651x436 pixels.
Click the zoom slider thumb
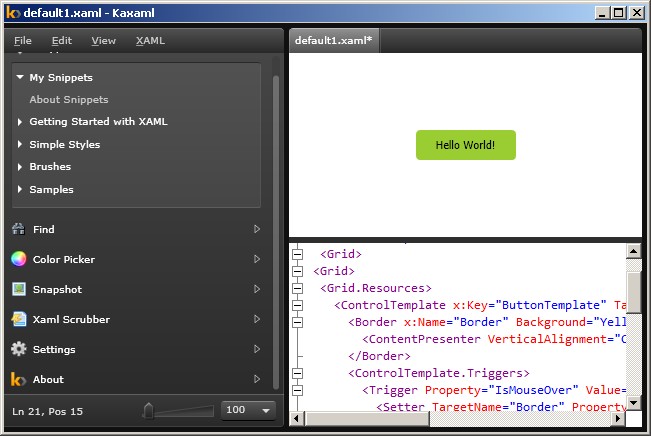point(148,410)
